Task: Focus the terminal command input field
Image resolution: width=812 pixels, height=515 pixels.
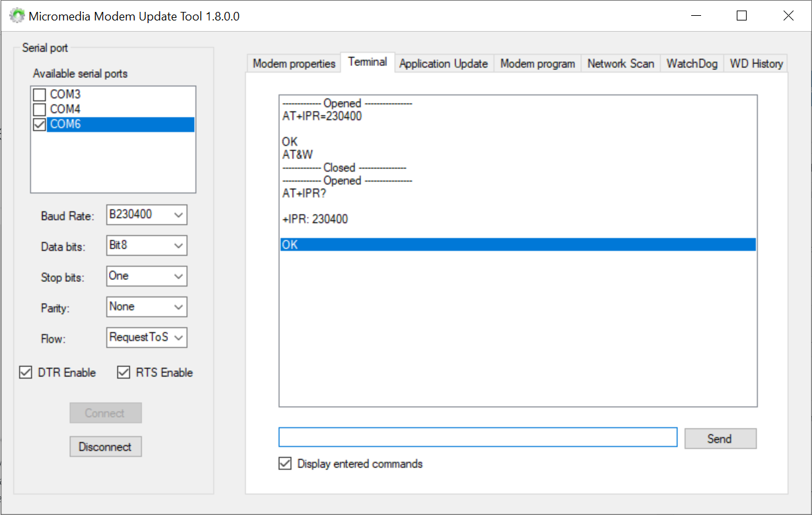Action: coord(477,437)
